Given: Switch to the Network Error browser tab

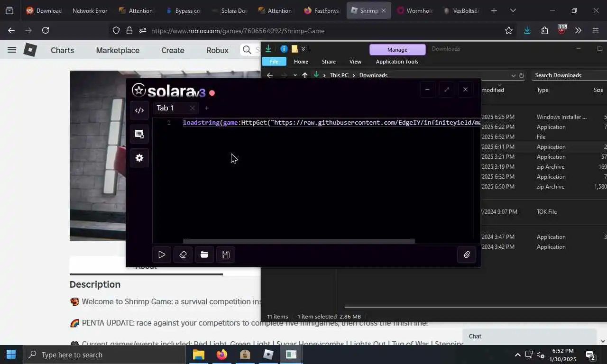Looking at the screenshot, I should (90, 10).
